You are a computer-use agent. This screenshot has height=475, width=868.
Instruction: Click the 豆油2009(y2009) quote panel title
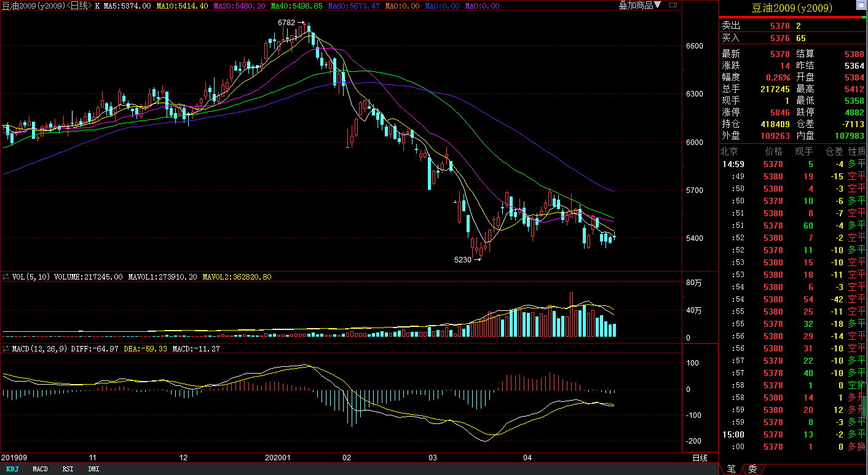(792, 8)
